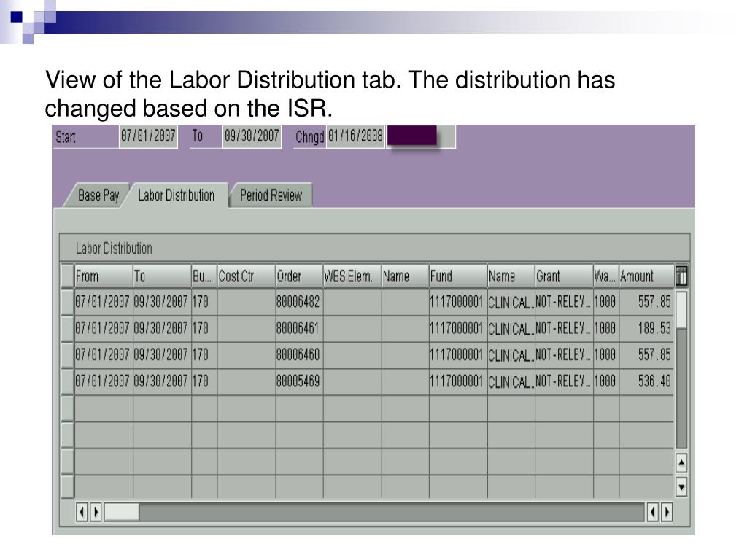Image resolution: width=747 pixels, height=560 pixels.
Task: Click the Bu... column header
Action: pos(204,276)
